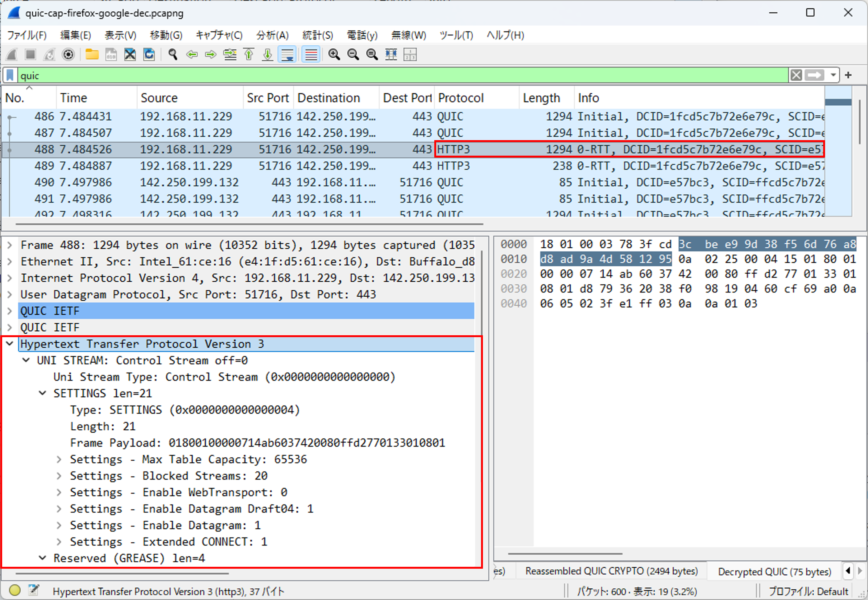Sort packets by Time column header
868x600 pixels.
click(x=97, y=98)
